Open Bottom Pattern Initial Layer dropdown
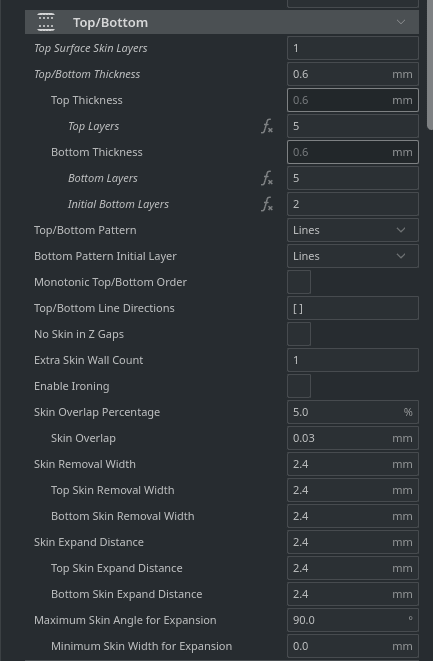The height and width of the screenshot is (661, 433). tap(353, 256)
